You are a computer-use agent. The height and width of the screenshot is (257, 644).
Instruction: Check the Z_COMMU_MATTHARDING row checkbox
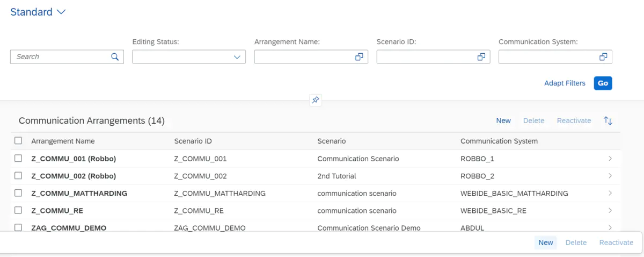click(x=18, y=193)
